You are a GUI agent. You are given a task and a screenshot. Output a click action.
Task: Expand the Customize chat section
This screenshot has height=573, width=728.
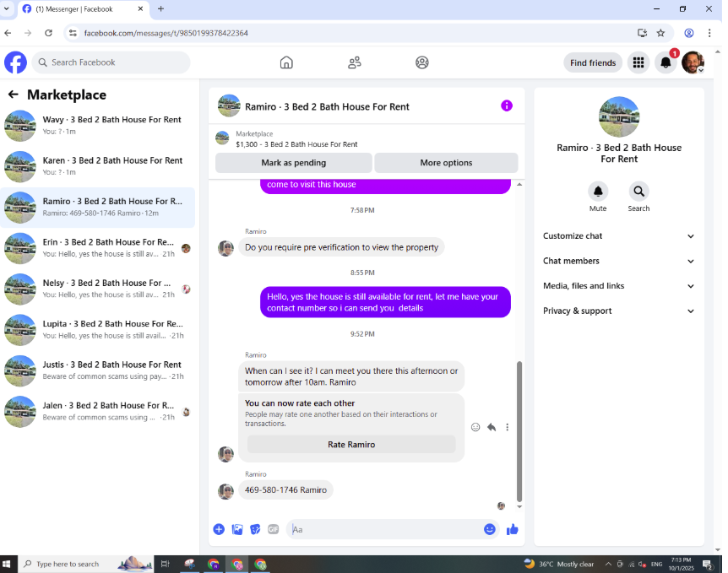coord(618,236)
